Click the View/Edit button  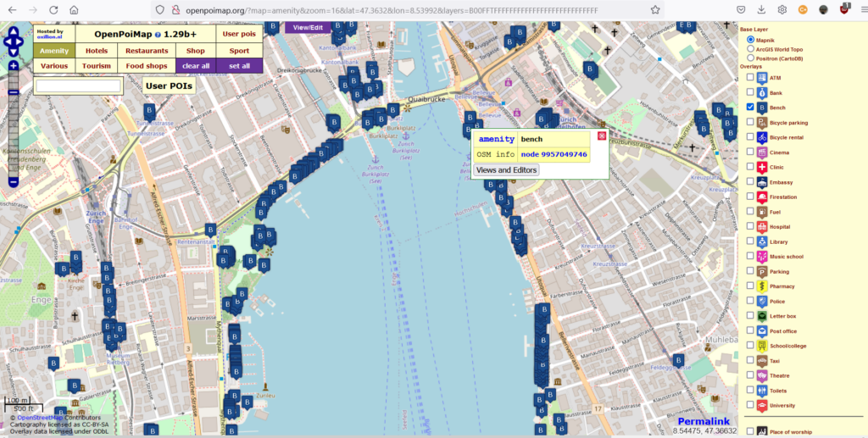pos(308,27)
